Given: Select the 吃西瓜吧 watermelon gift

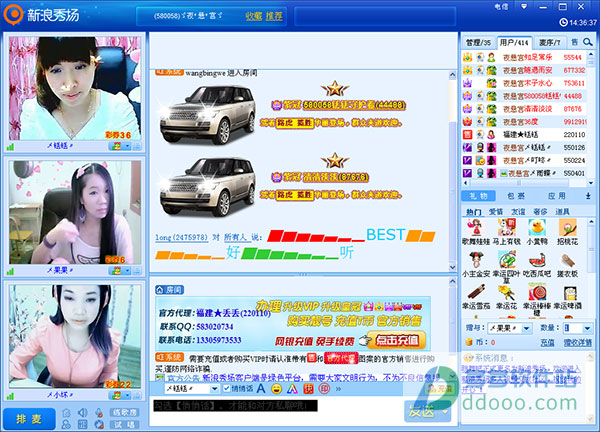Looking at the screenshot, I should 537,264.
